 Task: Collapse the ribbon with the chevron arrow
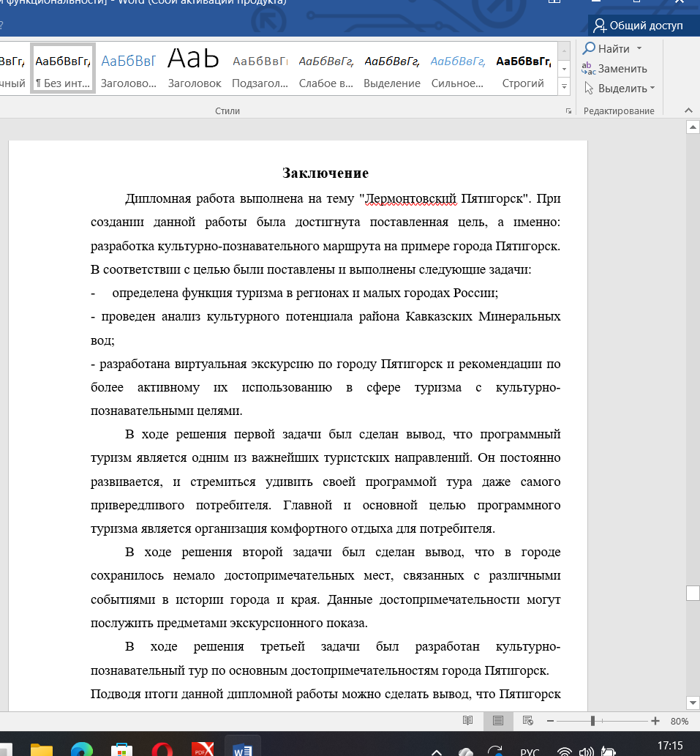point(688,111)
